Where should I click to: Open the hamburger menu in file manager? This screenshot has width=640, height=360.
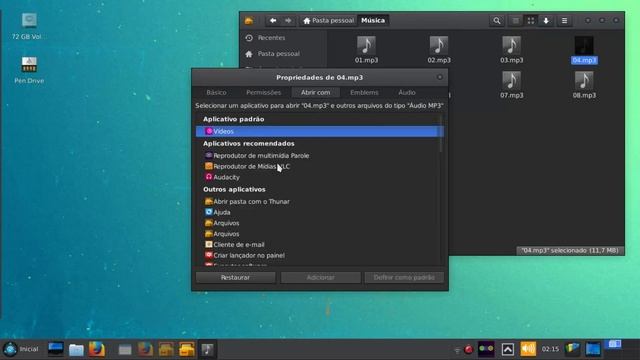tap(564, 20)
